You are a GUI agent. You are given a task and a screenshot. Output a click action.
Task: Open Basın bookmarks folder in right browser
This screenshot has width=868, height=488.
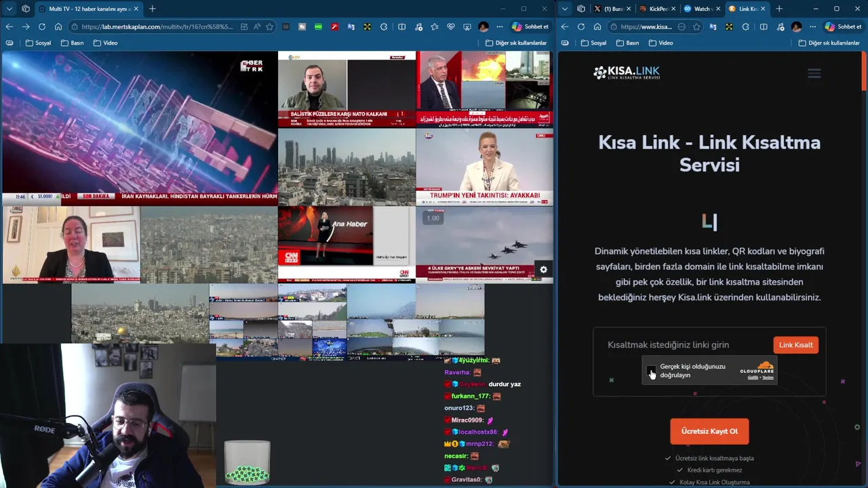pos(628,43)
